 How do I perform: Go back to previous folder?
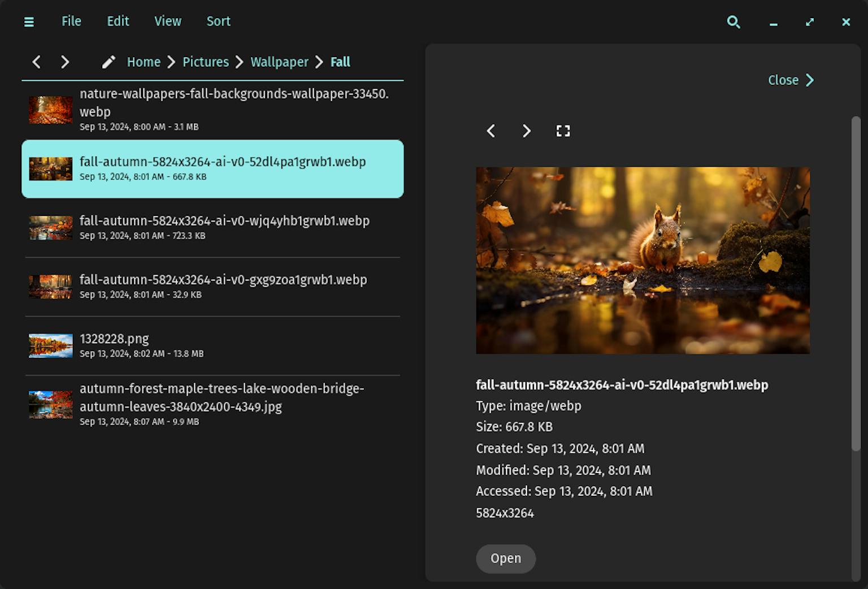click(x=37, y=62)
